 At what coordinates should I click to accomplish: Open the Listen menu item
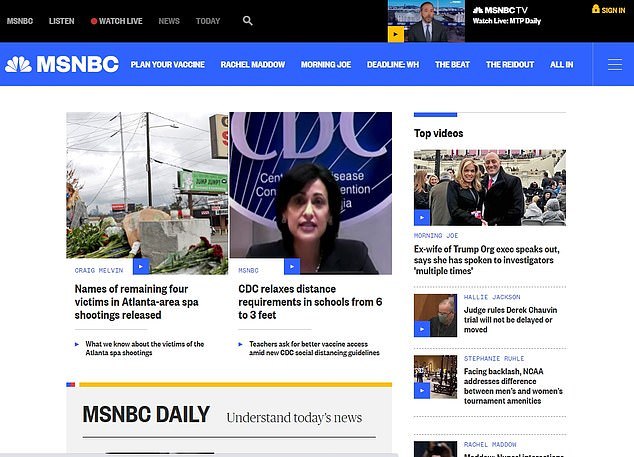(x=61, y=21)
